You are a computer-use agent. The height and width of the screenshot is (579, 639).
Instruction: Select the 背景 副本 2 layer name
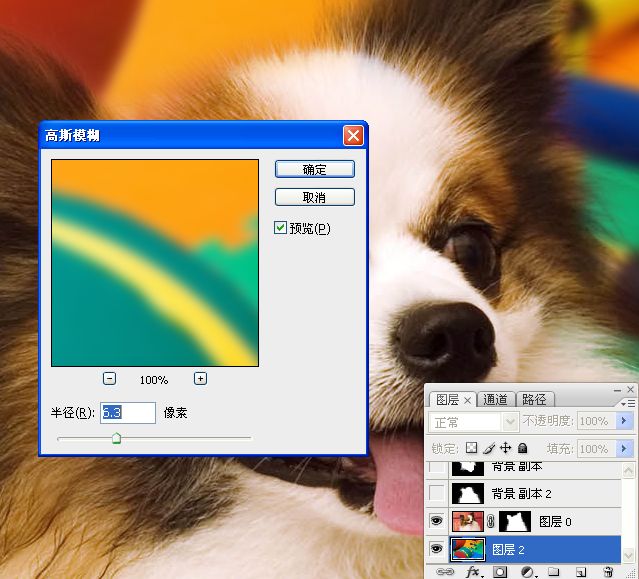coord(522,493)
